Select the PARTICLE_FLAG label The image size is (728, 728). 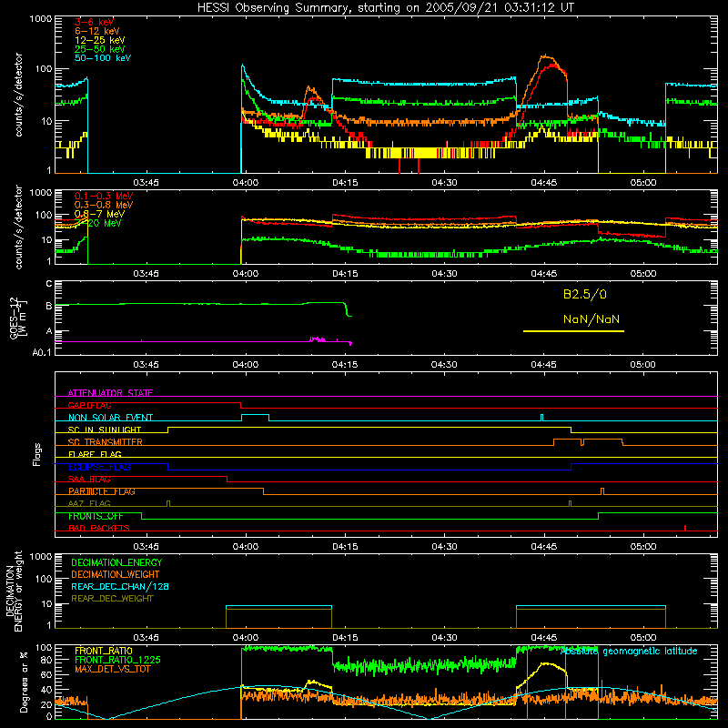[102, 491]
